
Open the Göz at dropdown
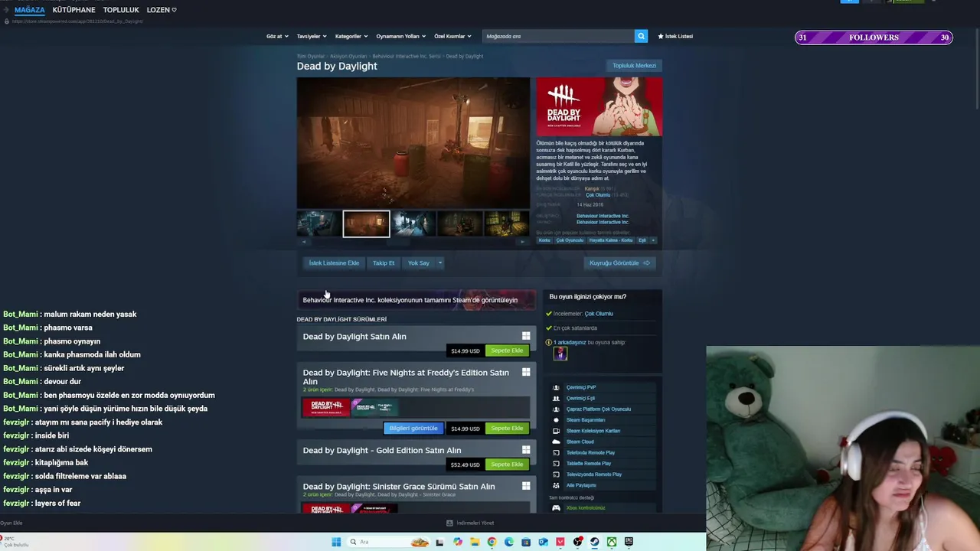point(276,36)
